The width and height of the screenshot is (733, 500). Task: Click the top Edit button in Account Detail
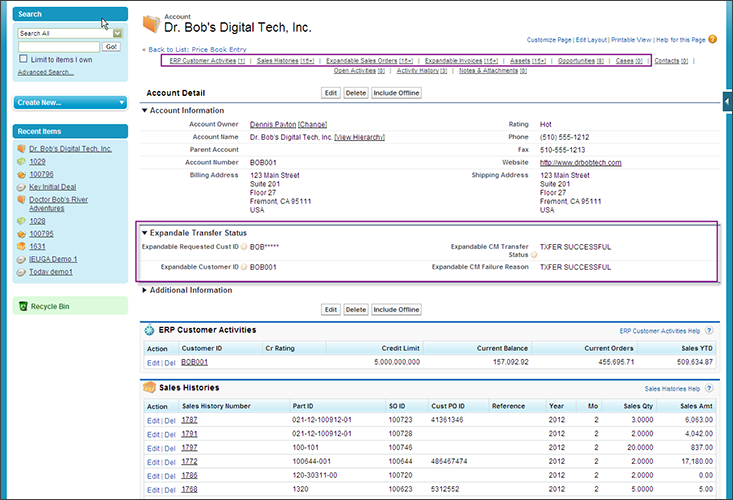[331, 93]
